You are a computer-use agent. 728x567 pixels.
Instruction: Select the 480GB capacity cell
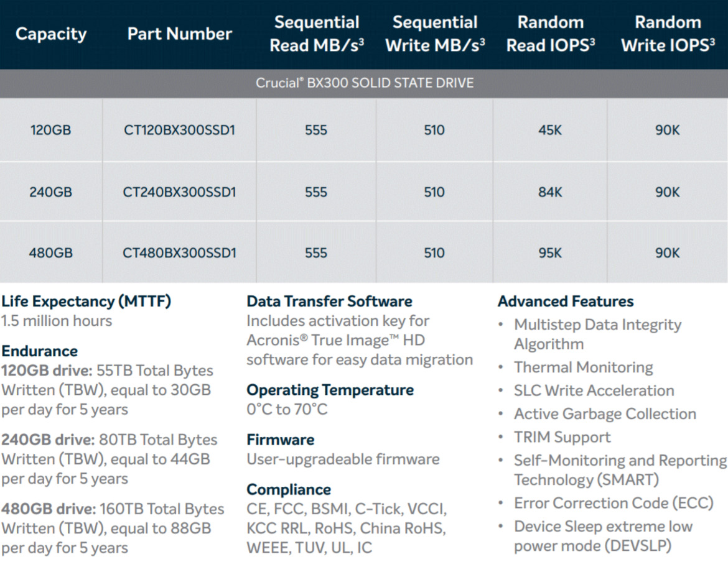pos(50,253)
